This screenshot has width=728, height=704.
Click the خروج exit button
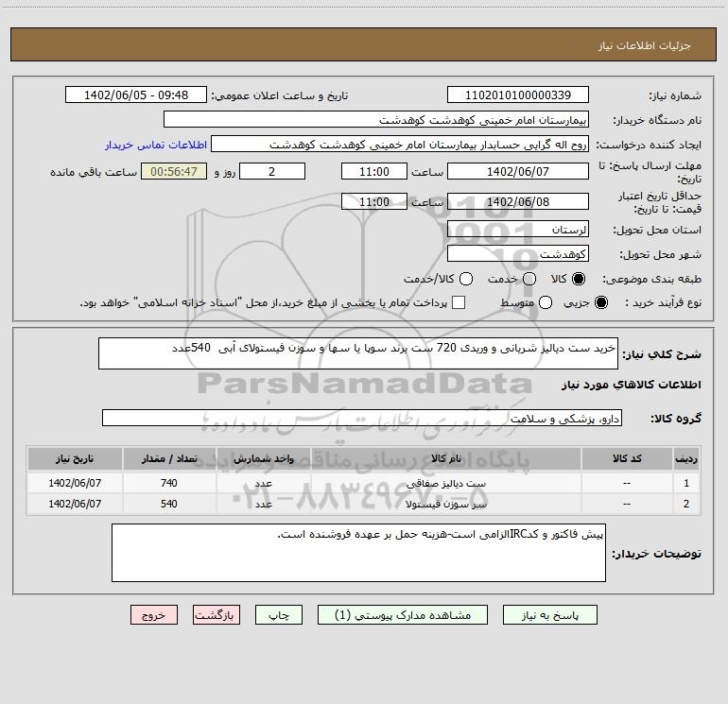pos(154,615)
